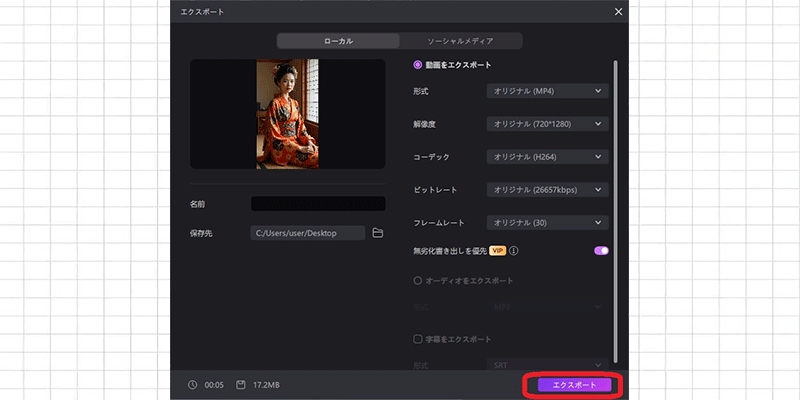Click the 保存先 path field C:/Users/user/Desktop
This screenshot has height=400, width=800.
pos(308,233)
